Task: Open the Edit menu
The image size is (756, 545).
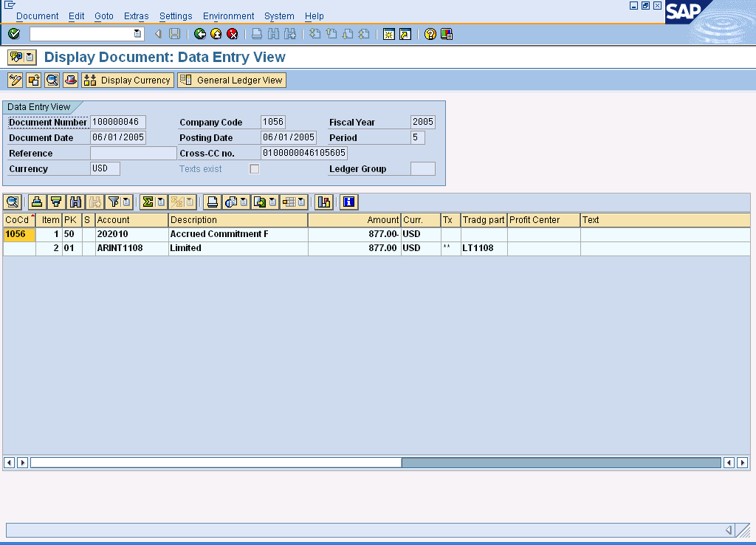Action: [76, 16]
